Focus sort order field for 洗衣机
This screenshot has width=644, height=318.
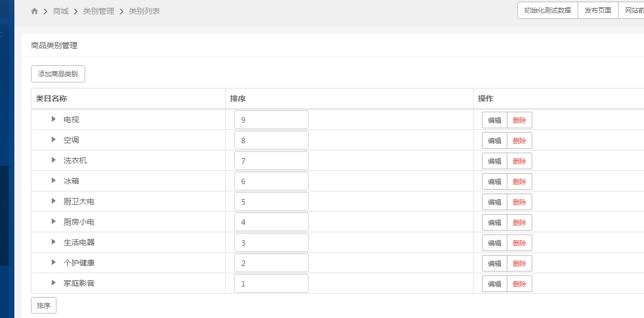271,160
